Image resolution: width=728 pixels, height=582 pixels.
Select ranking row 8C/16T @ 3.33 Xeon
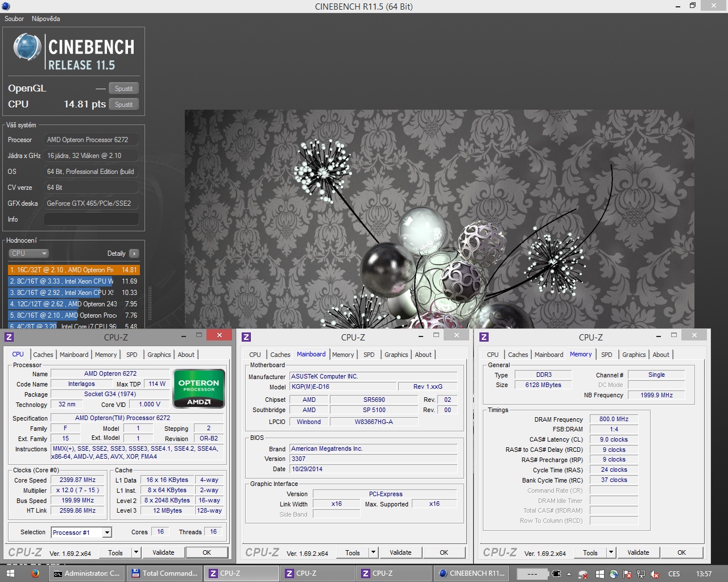pos(74,281)
